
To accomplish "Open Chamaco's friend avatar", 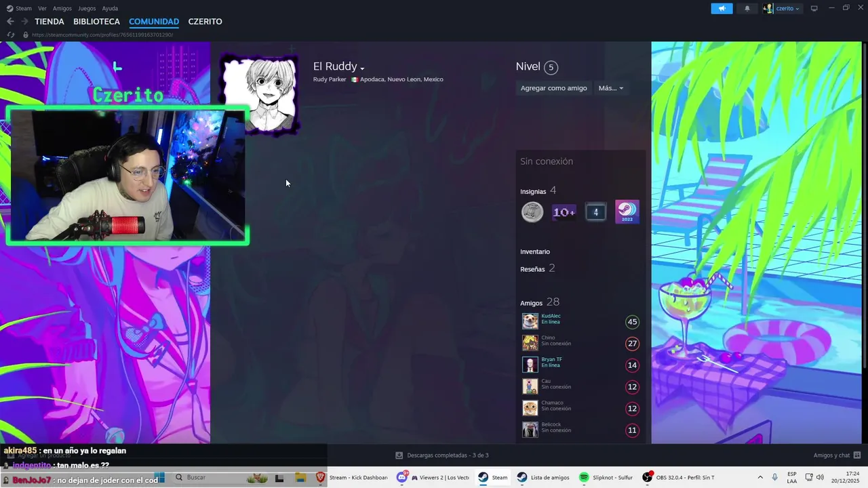I will (530, 408).
